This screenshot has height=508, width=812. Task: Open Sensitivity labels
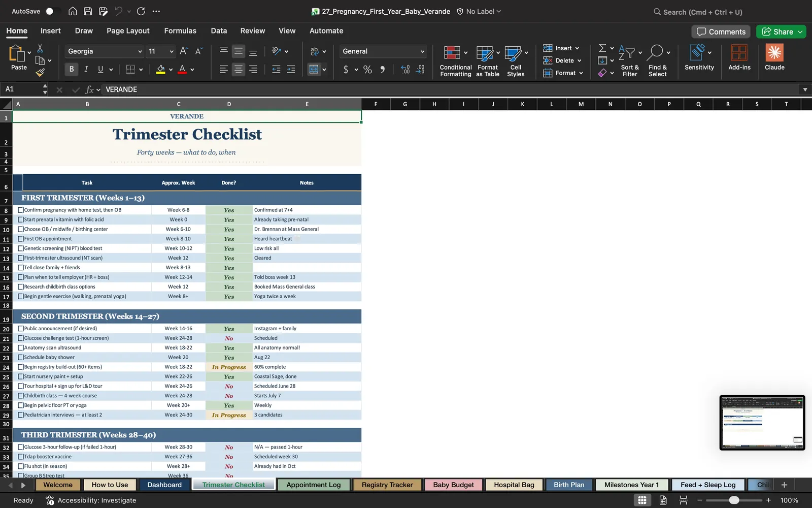pos(699,57)
